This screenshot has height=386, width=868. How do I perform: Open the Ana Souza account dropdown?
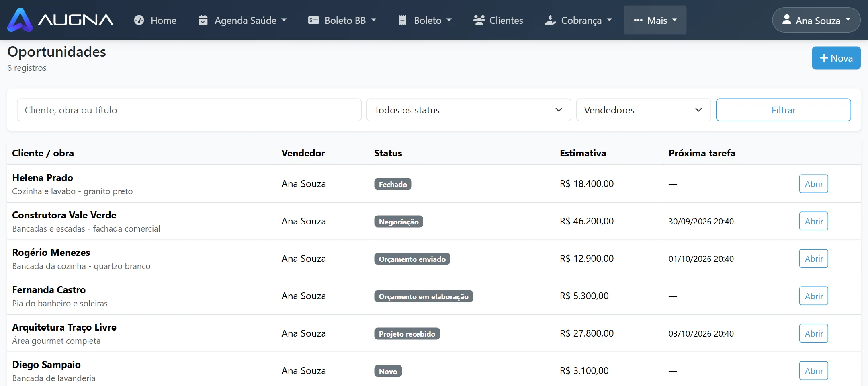pyautogui.click(x=816, y=20)
